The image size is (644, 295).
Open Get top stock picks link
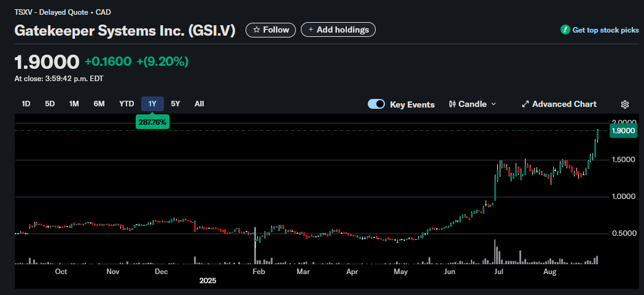click(x=605, y=30)
